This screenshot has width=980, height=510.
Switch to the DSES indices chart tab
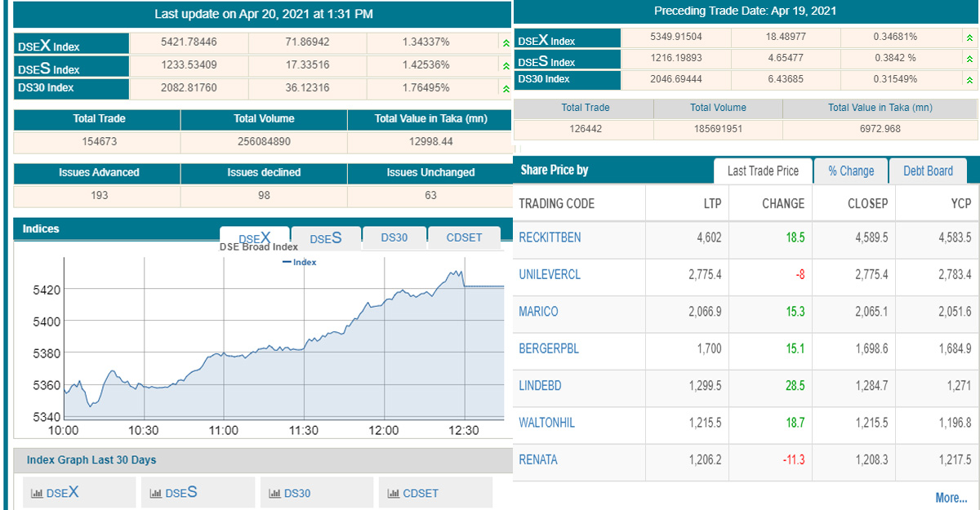(325, 238)
